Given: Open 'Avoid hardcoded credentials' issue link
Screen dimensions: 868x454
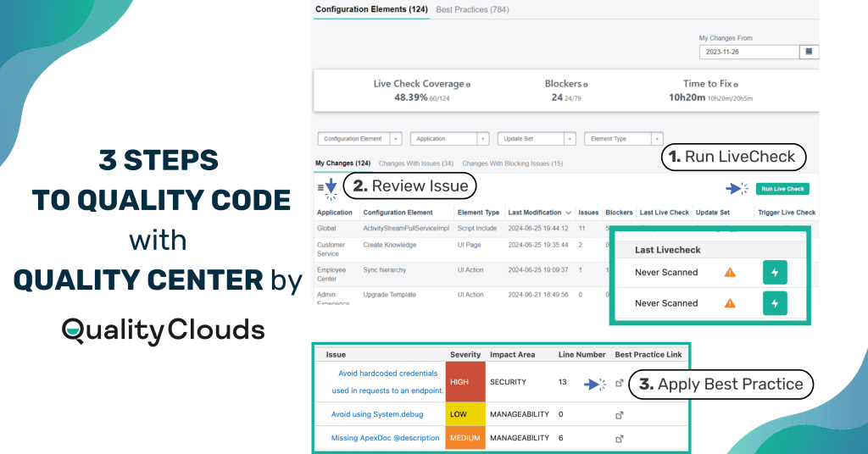Looking at the screenshot, I should [x=387, y=381].
